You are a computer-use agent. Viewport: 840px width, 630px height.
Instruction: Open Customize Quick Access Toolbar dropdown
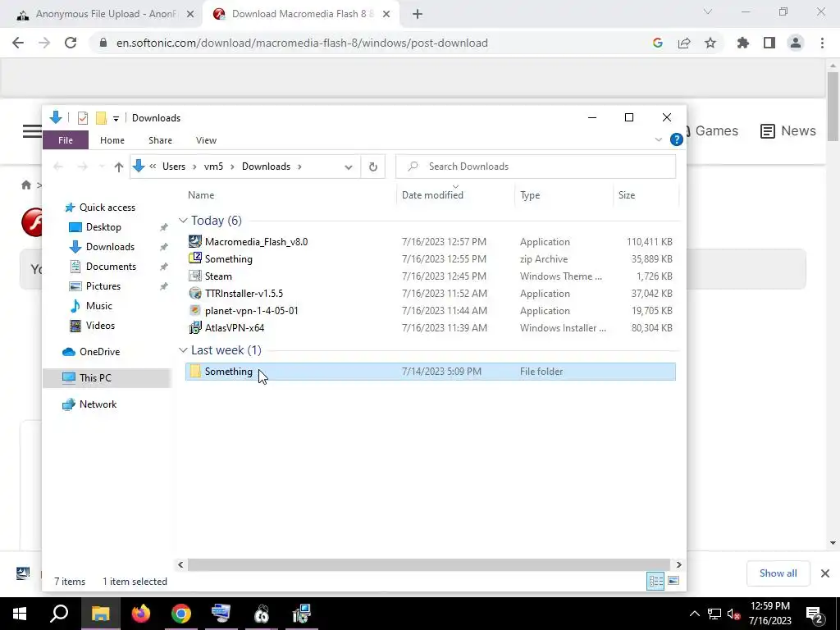pyautogui.click(x=116, y=118)
